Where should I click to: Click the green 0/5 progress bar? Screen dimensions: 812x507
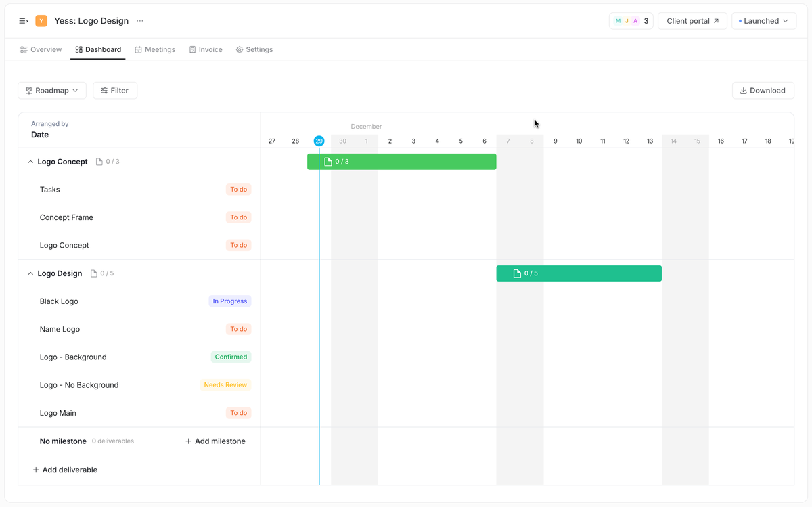[x=579, y=273]
